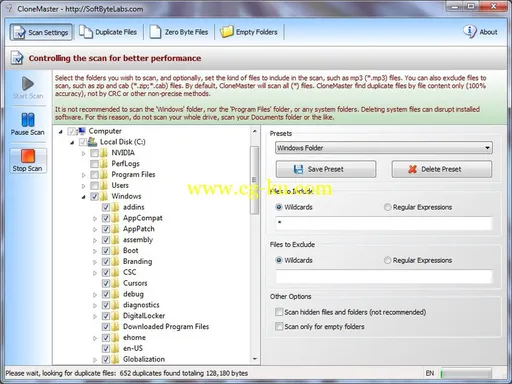The width and height of the screenshot is (512, 384).
Task: Switch to Duplicate Files tab
Action: 108,32
